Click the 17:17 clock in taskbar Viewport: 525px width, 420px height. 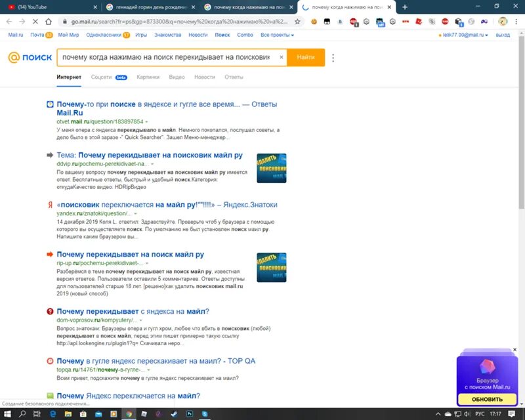click(495, 414)
